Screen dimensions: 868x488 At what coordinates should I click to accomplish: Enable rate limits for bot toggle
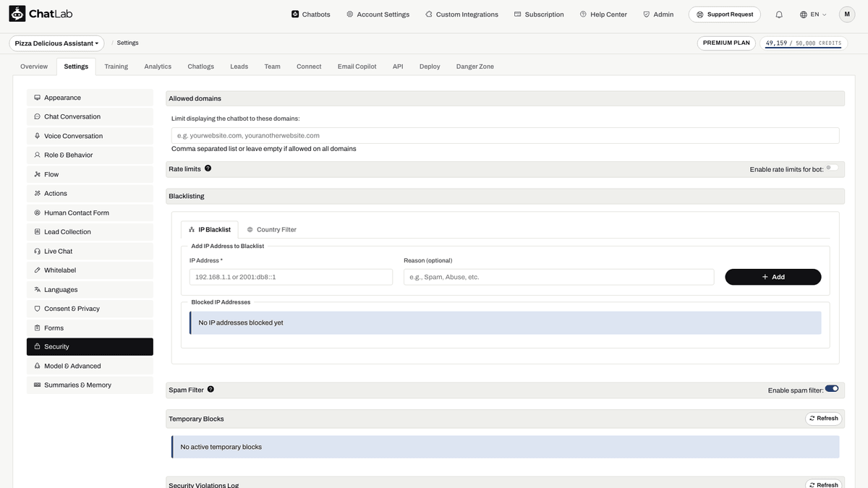[832, 168]
